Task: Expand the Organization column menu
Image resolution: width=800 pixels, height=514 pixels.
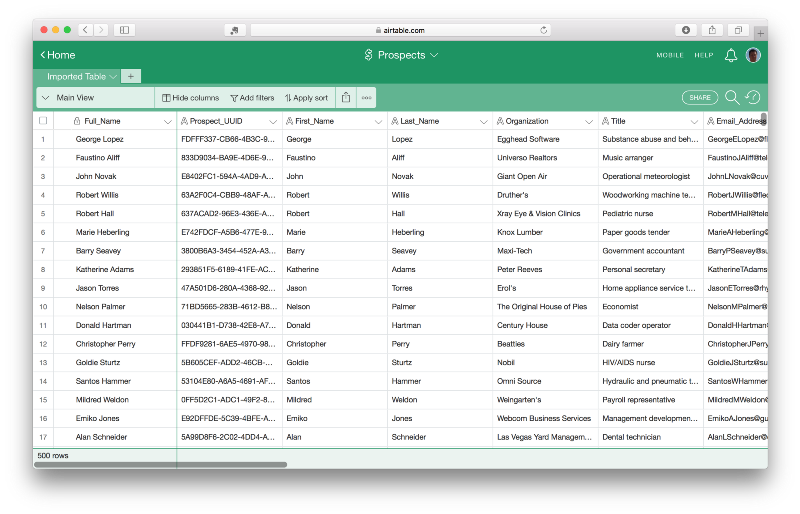Action: [x=589, y=121]
